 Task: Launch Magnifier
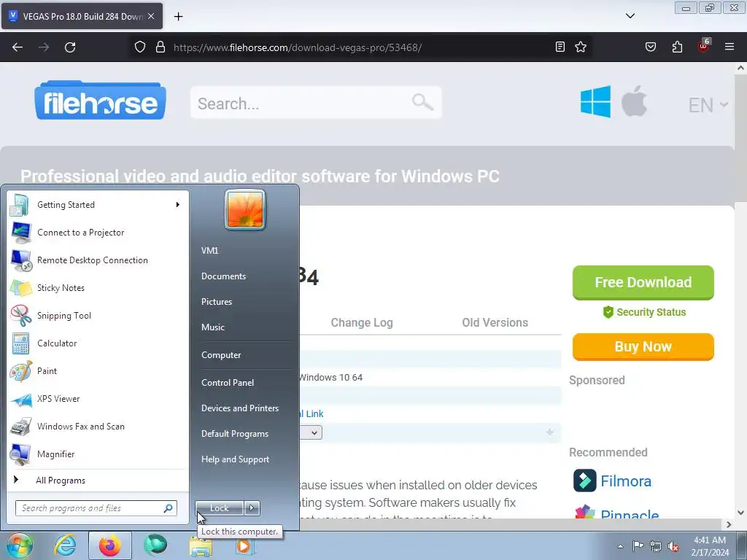[97, 454]
